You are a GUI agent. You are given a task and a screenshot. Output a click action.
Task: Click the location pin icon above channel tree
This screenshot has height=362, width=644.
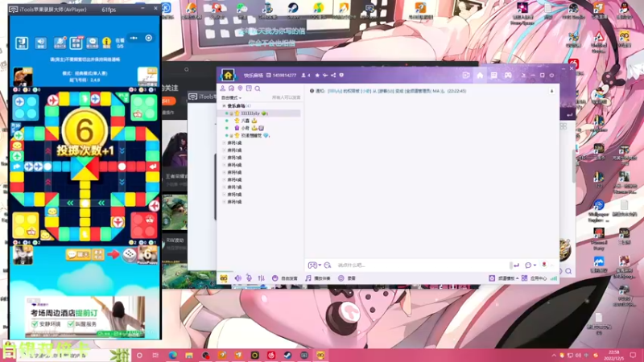tap(240, 88)
